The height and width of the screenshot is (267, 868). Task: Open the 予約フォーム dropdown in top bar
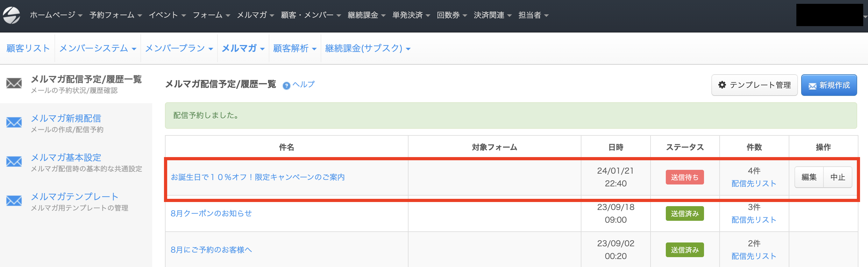click(115, 15)
